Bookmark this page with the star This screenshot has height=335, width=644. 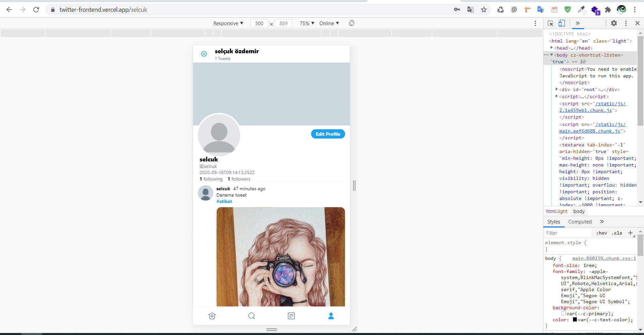pos(484,10)
